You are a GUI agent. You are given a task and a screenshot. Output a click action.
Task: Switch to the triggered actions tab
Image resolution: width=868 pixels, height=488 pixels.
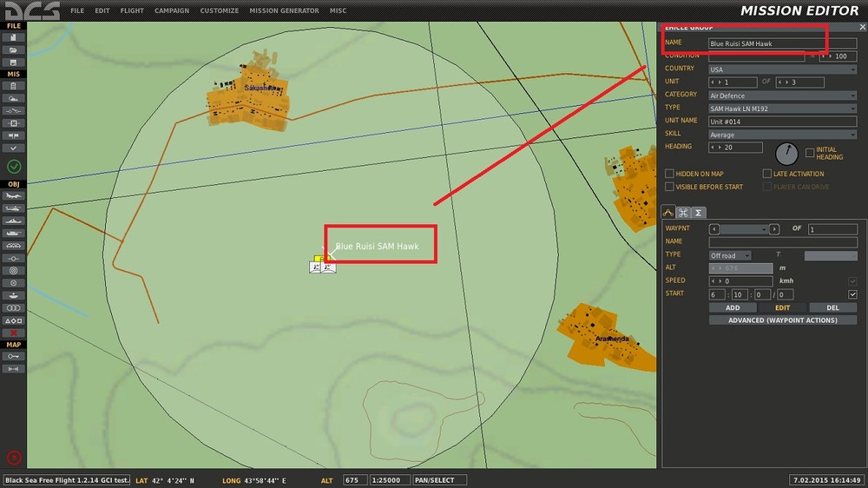(x=683, y=213)
